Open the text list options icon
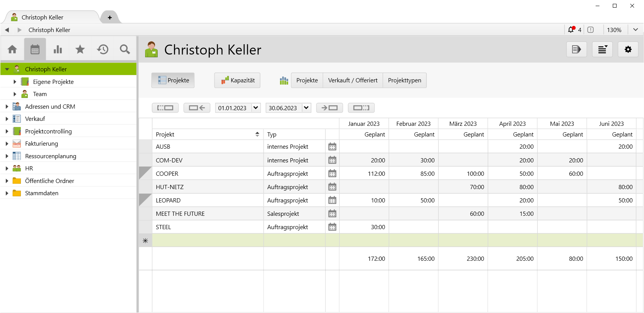 602,50
